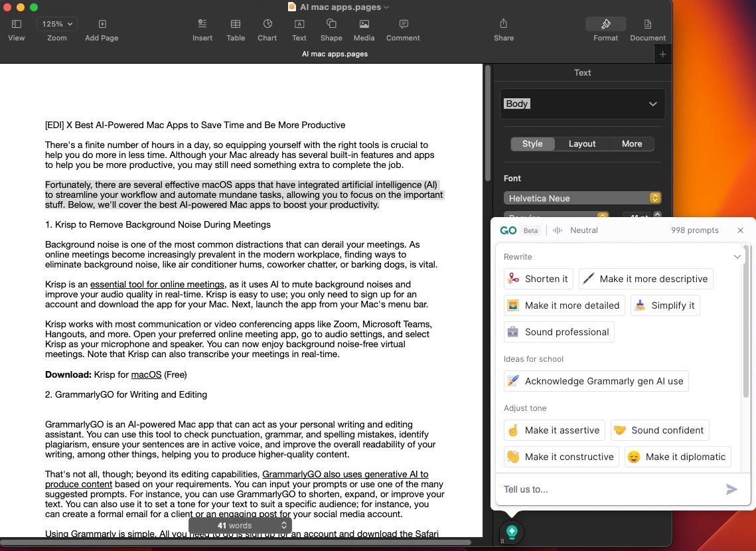
Task: Click the Neutral tone selector in GrammarlyGO
Action: pos(577,230)
